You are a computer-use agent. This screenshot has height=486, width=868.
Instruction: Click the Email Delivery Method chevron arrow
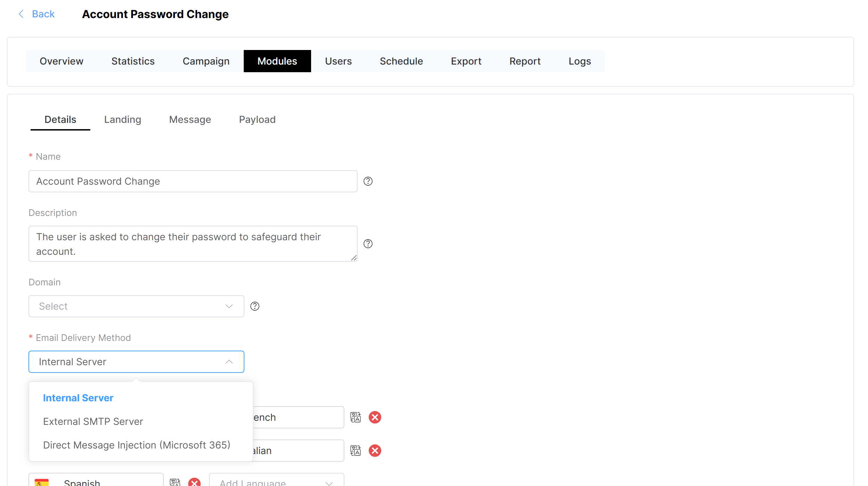(229, 362)
